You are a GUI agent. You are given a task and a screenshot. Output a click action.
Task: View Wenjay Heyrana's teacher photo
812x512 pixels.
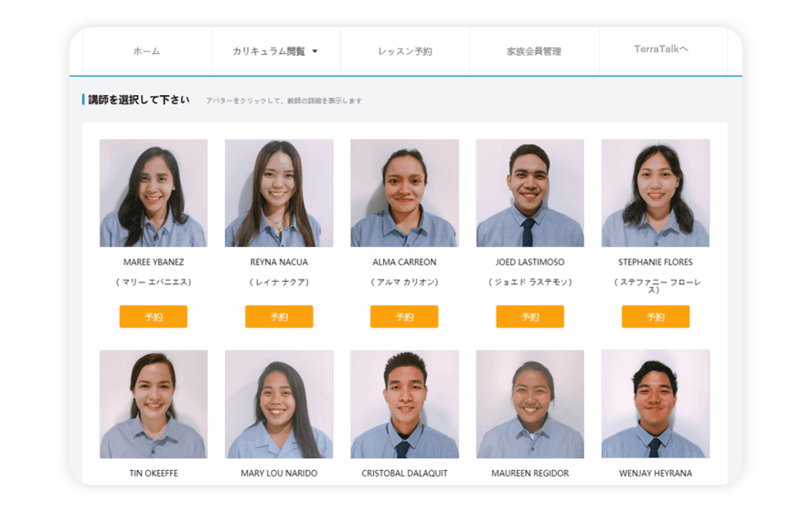(x=655, y=404)
